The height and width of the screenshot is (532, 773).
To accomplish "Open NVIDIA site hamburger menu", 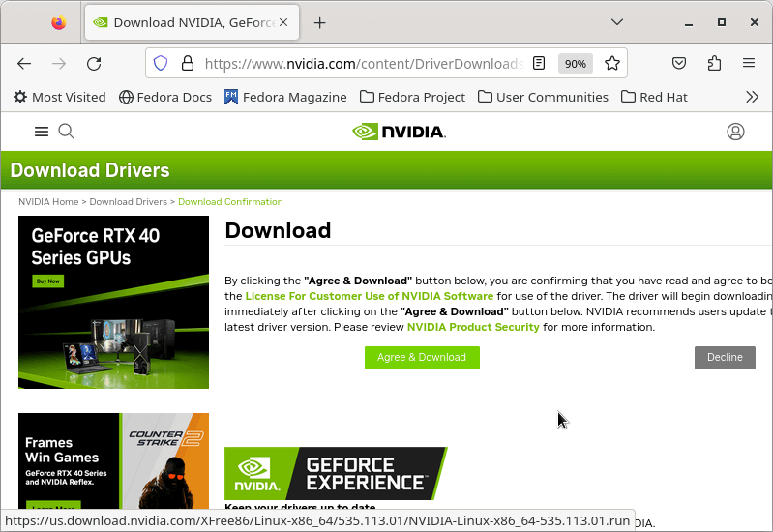I will [42, 132].
